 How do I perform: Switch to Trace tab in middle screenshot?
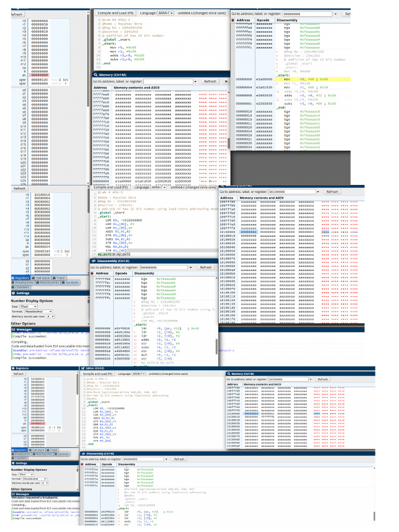tap(58, 278)
